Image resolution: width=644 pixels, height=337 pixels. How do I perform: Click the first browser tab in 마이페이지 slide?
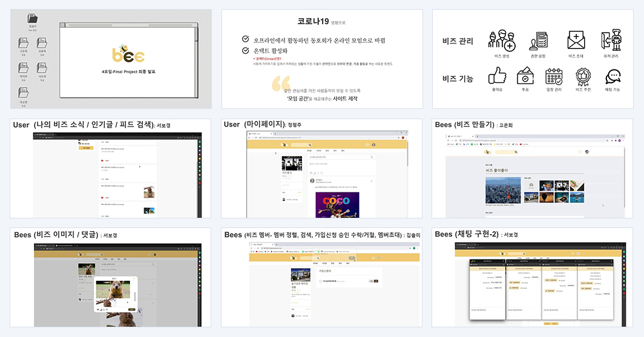click(x=259, y=133)
